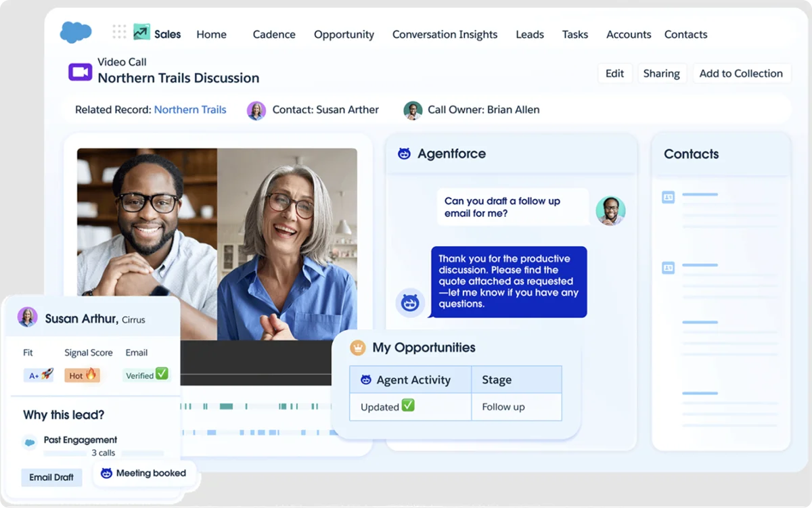Click the Email Draft button

coord(51,478)
